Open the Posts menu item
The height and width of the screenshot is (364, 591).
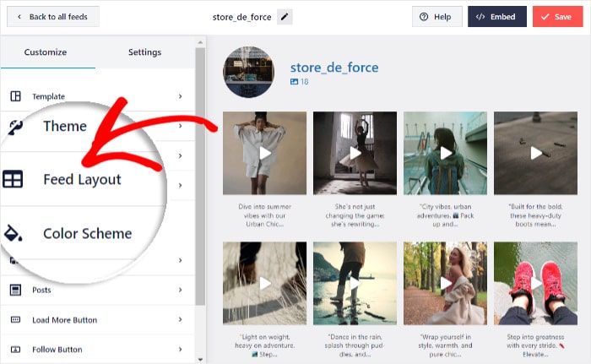(98, 290)
